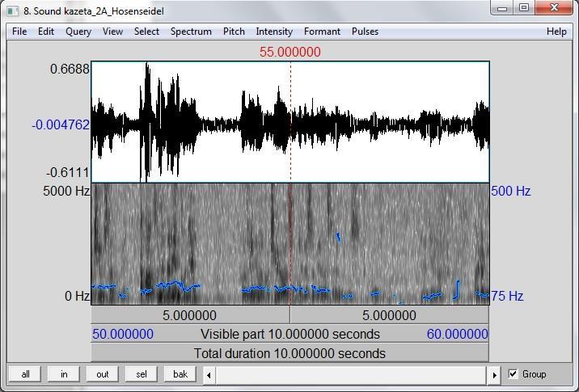The width and height of the screenshot is (579, 392).
Task: Click the cursor time label 55.000000
Action: point(289,52)
